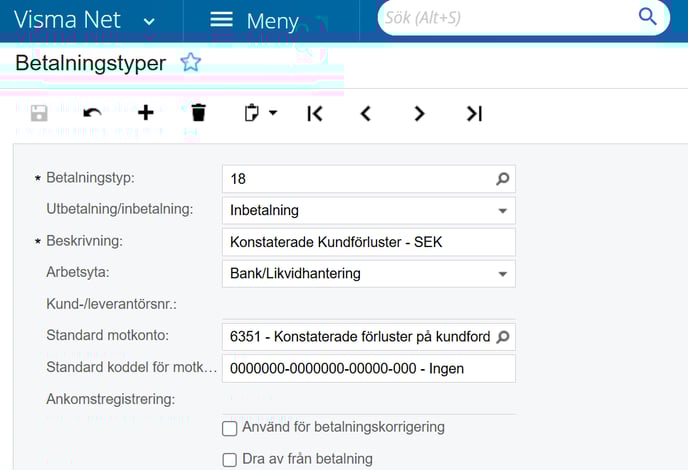Screen dimensions: 688x470
Task: Open lookup for Betalningstyp field
Action: click(503, 179)
